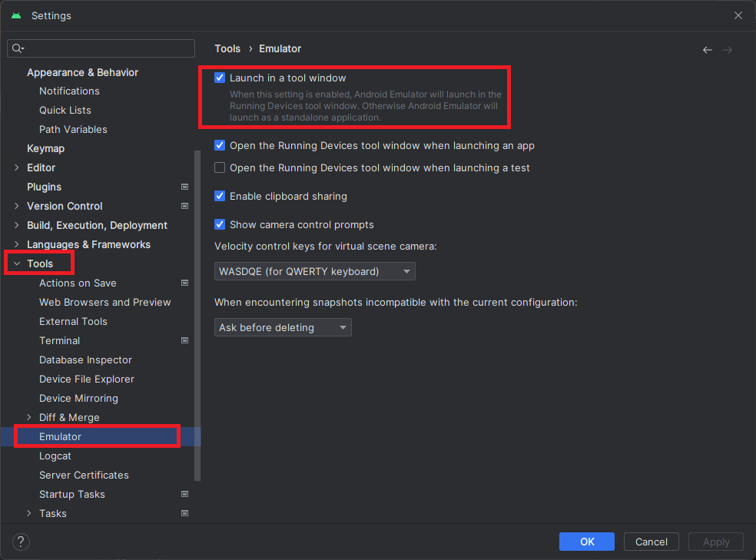The image size is (756, 560).
Task: Click project-level icon beside Tasks row
Action: click(x=184, y=513)
